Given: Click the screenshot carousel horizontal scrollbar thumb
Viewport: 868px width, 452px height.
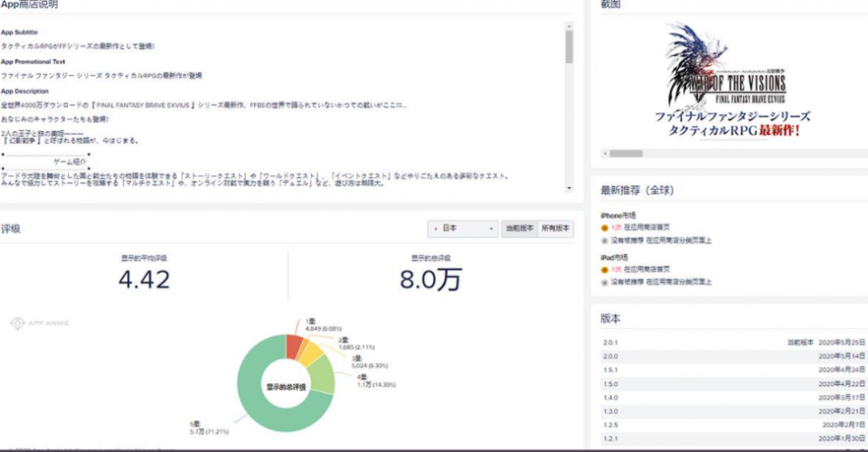Looking at the screenshot, I should 626,154.
